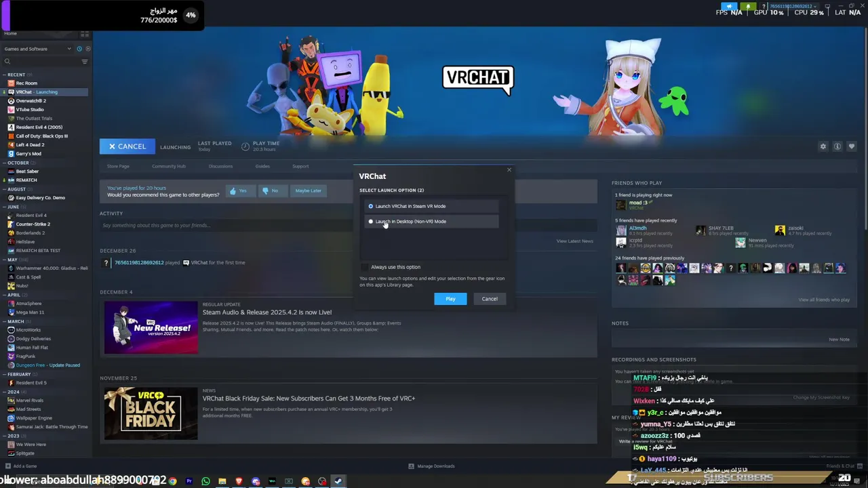Open Steam Audio & Release 2025.4.2 headline
This screenshot has width=868, height=488.
pyautogui.click(x=267, y=312)
